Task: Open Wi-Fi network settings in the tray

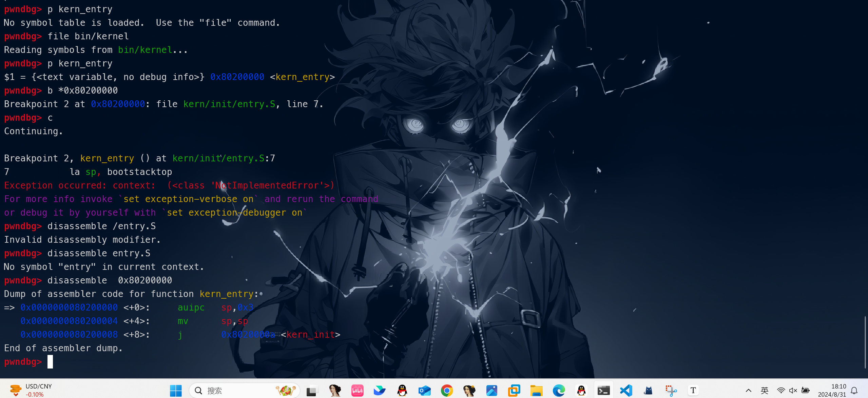Action: click(x=781, y=391)
